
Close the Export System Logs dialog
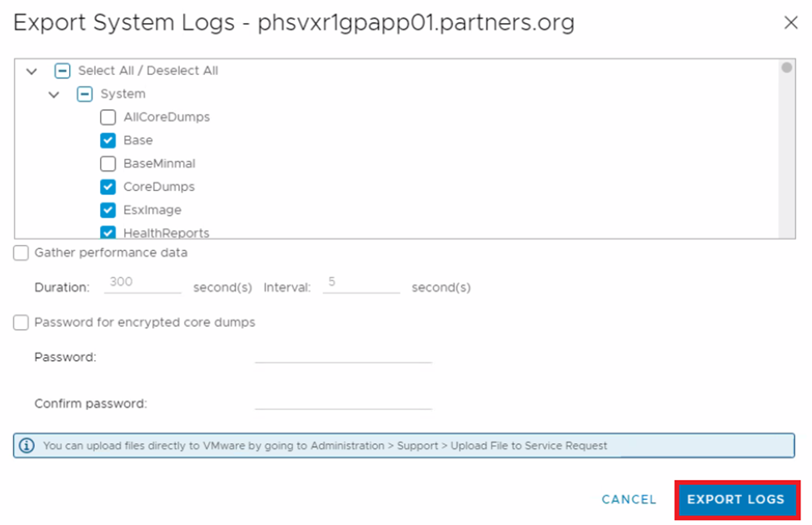(x=790, y=23)
